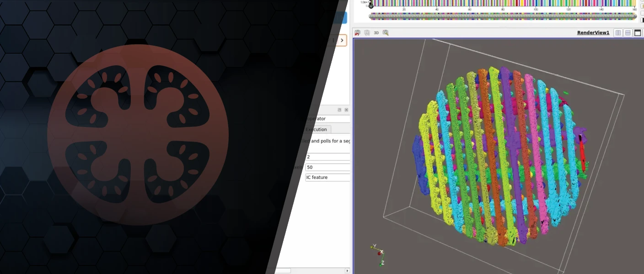Click the input field containing 2
644x274 pixels.
coord(327,157)
